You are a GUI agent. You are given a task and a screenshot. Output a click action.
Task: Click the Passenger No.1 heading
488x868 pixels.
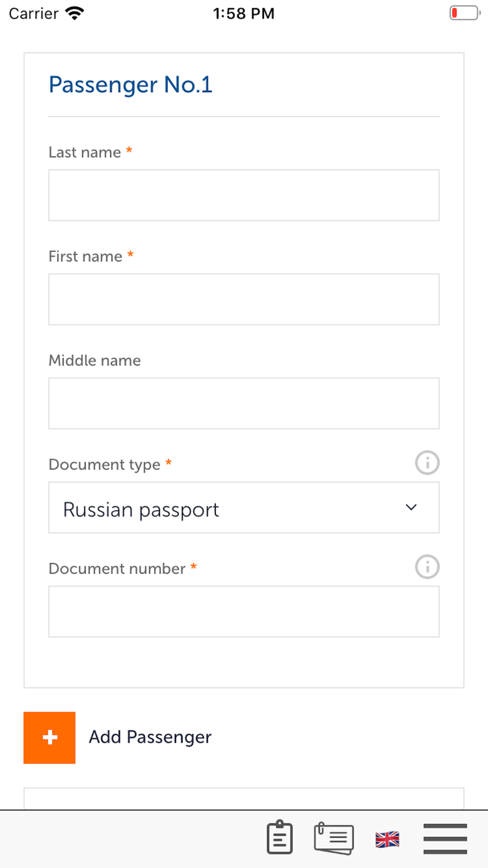[130, 85]
